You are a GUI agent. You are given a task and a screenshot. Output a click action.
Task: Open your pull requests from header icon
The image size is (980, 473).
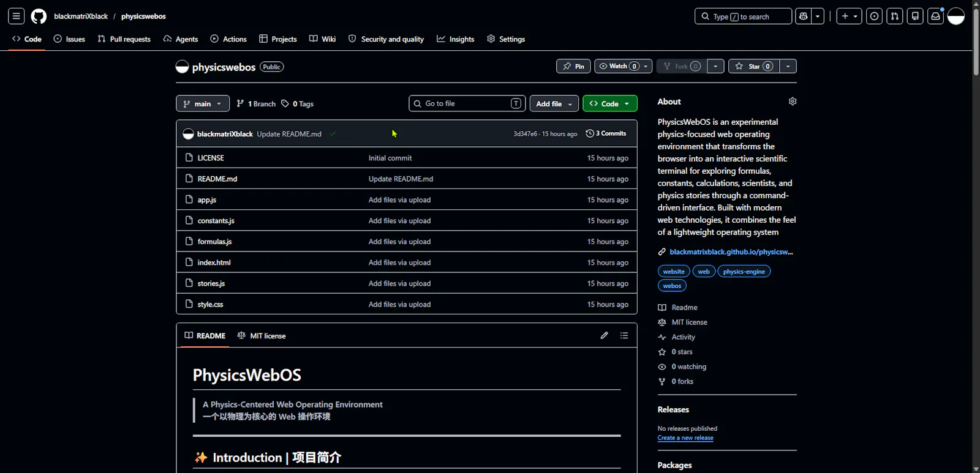(x=895, y=17)
